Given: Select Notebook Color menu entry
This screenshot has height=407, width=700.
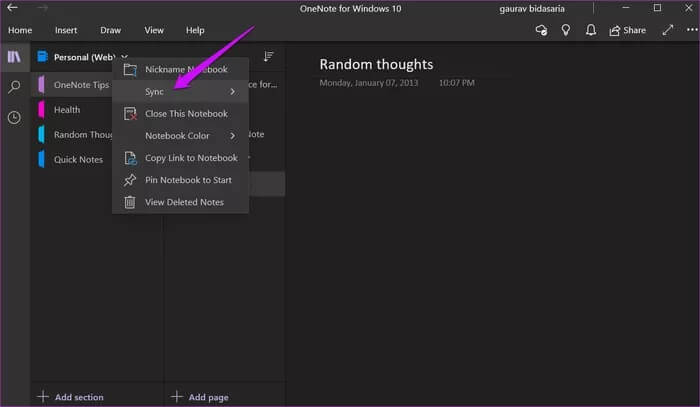Looking at the screenshot, I should point(180,136).
